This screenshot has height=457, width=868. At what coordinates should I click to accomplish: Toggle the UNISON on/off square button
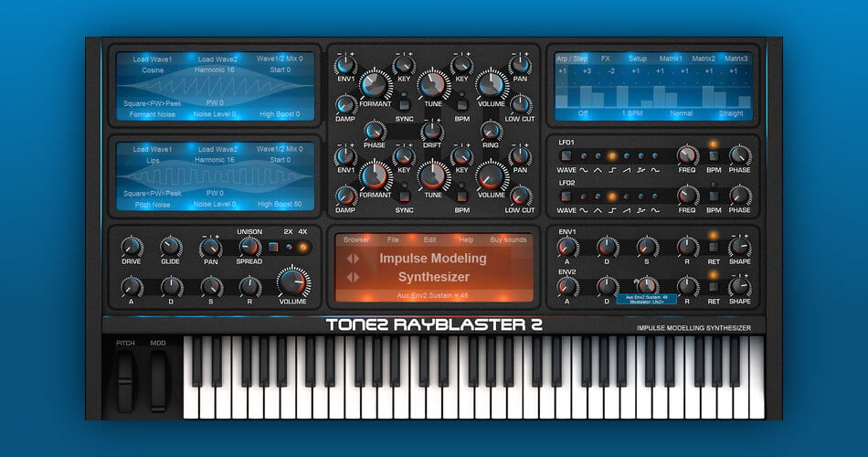tap(273, 247)
